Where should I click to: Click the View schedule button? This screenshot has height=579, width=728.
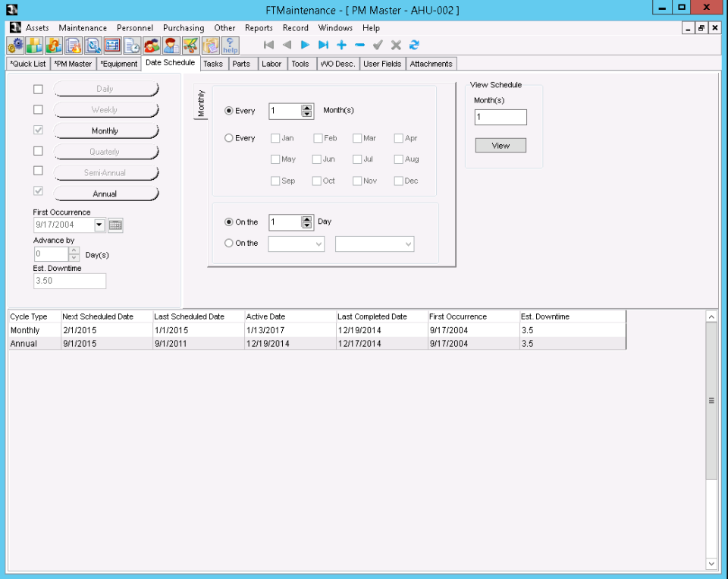click(500, 146)
